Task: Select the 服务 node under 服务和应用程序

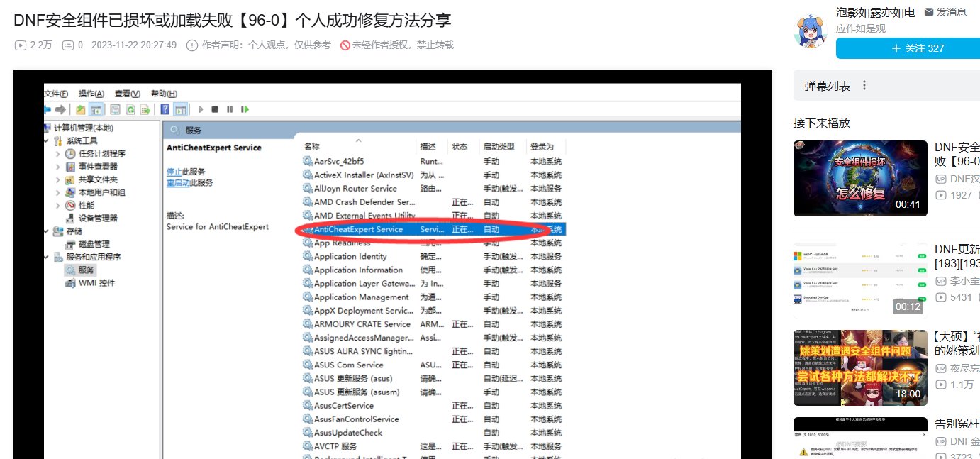Action: 80,270
